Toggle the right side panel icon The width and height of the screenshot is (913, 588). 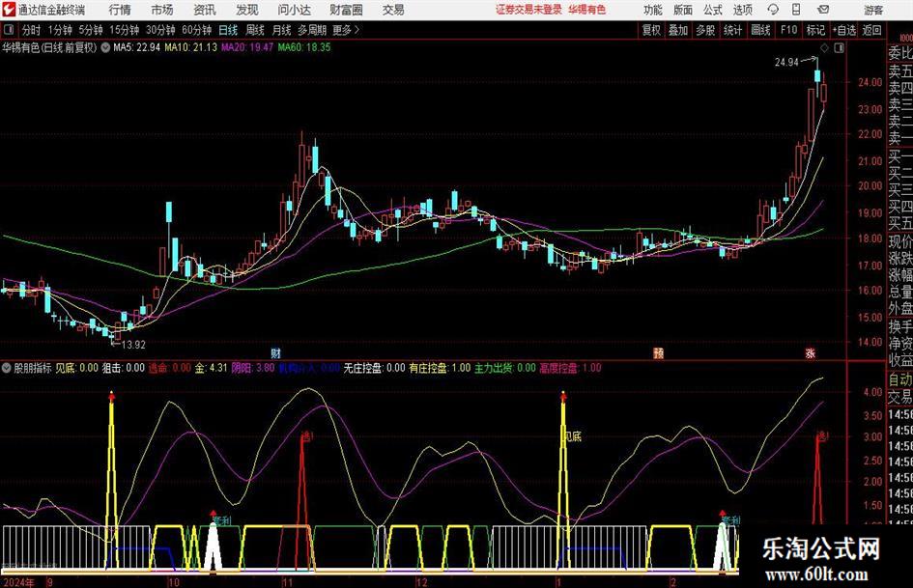[839, 48]
